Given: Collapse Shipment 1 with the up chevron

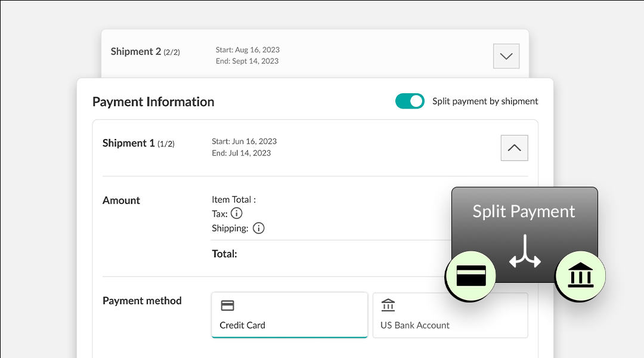Looking at the screenshot, I should pos(514,148).
